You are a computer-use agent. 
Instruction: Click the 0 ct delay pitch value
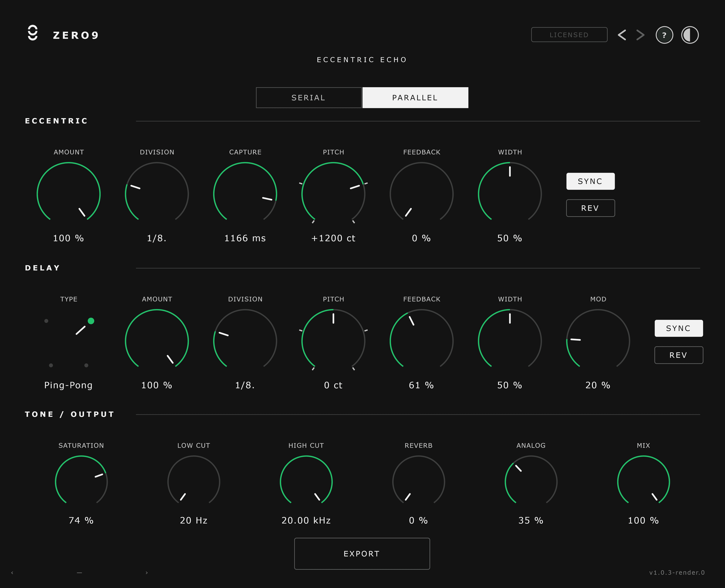(333, 385)
